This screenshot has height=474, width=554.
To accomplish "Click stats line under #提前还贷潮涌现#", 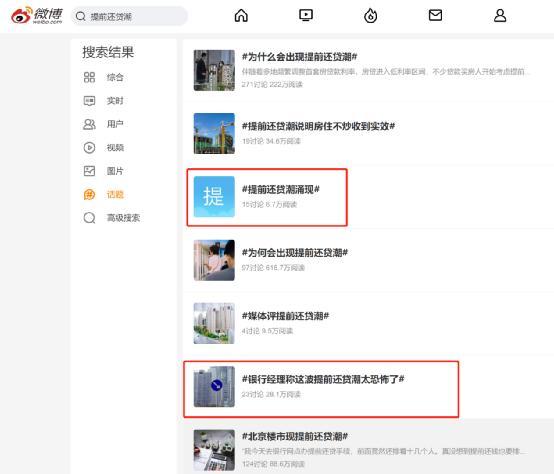I will 269,205.
